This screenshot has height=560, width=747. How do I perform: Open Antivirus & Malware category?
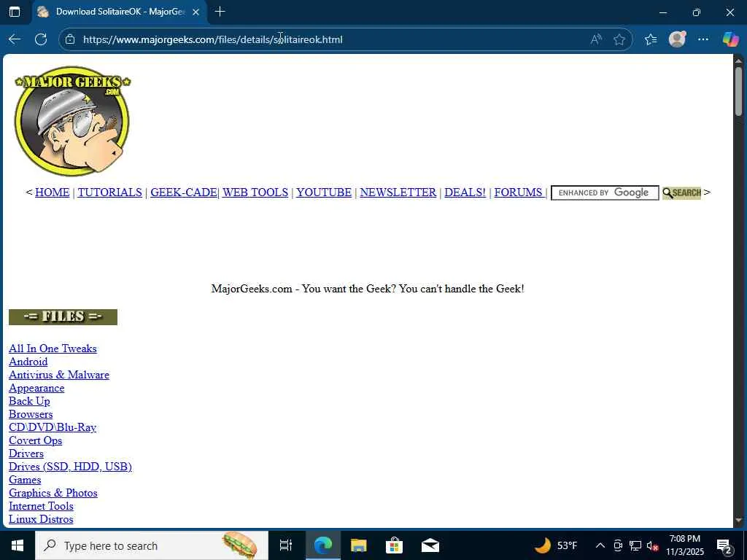(59, 375)
